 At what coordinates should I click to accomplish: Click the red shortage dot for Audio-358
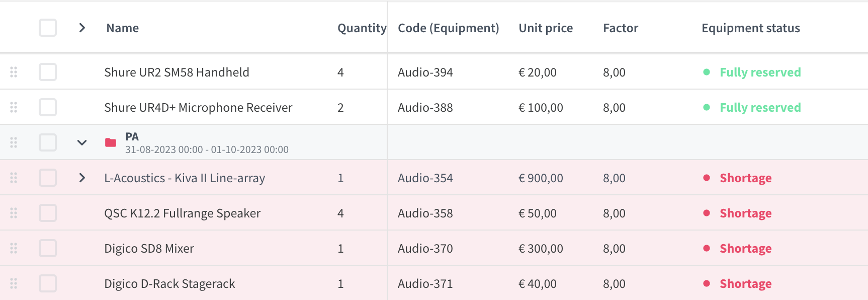point(707,213)
